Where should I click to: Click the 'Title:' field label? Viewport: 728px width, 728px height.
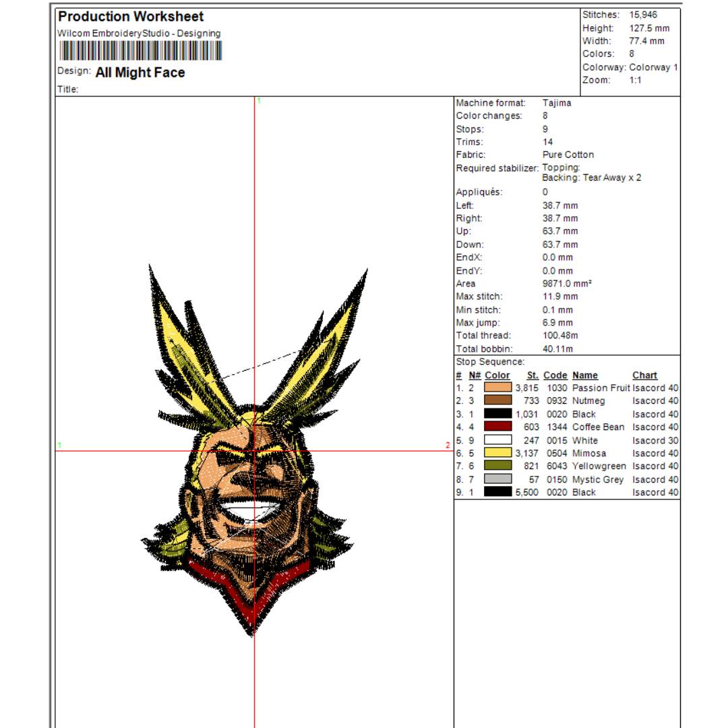point(68,89)
